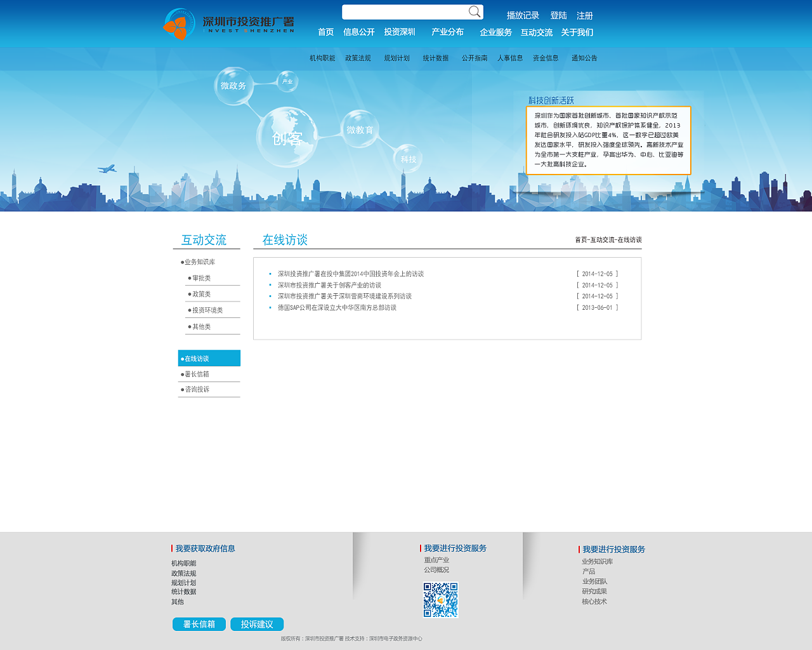Click the QR code image
Viewport: 812px width, 650px height.
pyautogui.click(x=440, y=600)
